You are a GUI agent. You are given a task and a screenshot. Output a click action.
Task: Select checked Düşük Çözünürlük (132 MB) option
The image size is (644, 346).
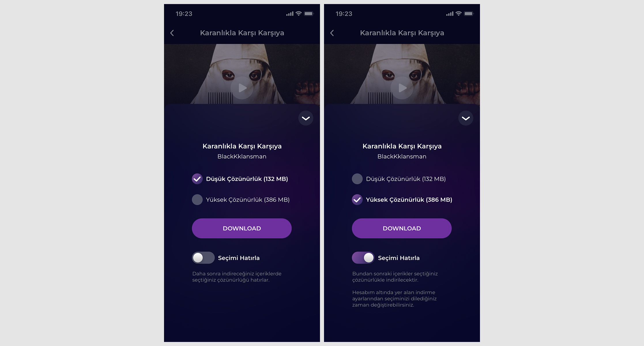[240, 179]
